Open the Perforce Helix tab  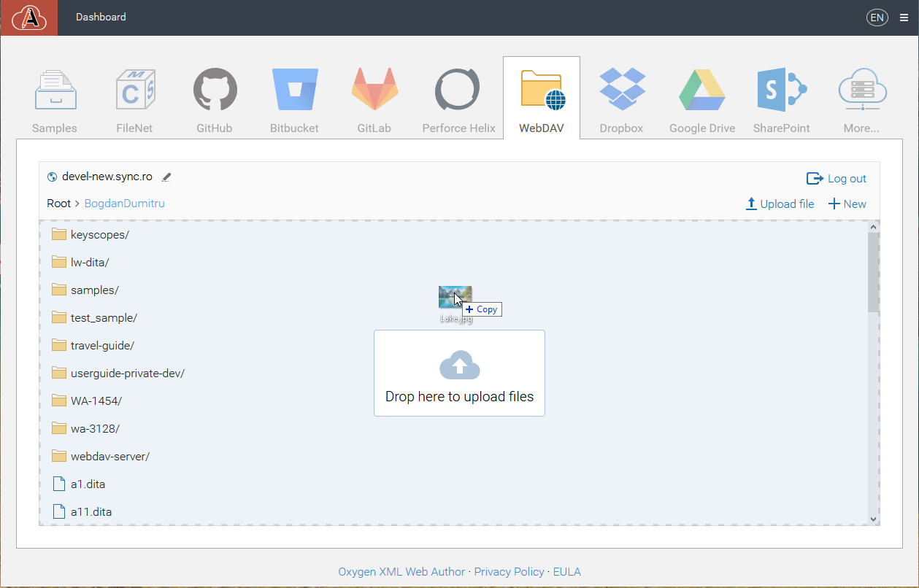tap(458, 101)
